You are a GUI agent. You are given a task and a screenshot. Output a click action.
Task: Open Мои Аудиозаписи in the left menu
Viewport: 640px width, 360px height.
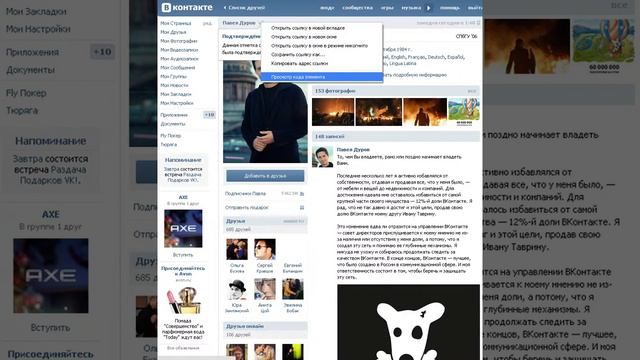point(179,59)
